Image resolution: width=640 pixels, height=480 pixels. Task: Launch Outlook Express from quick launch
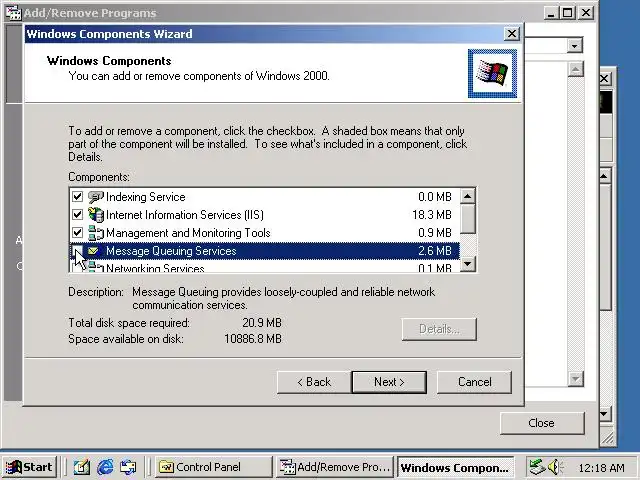128,467
